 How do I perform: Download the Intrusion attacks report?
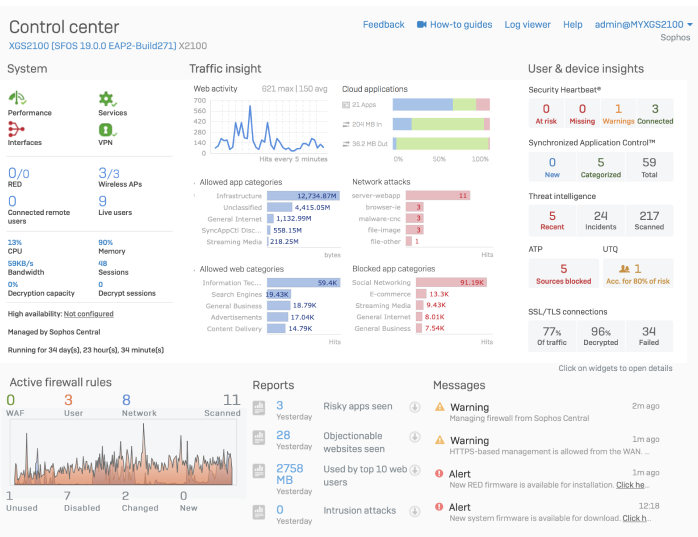414,511
